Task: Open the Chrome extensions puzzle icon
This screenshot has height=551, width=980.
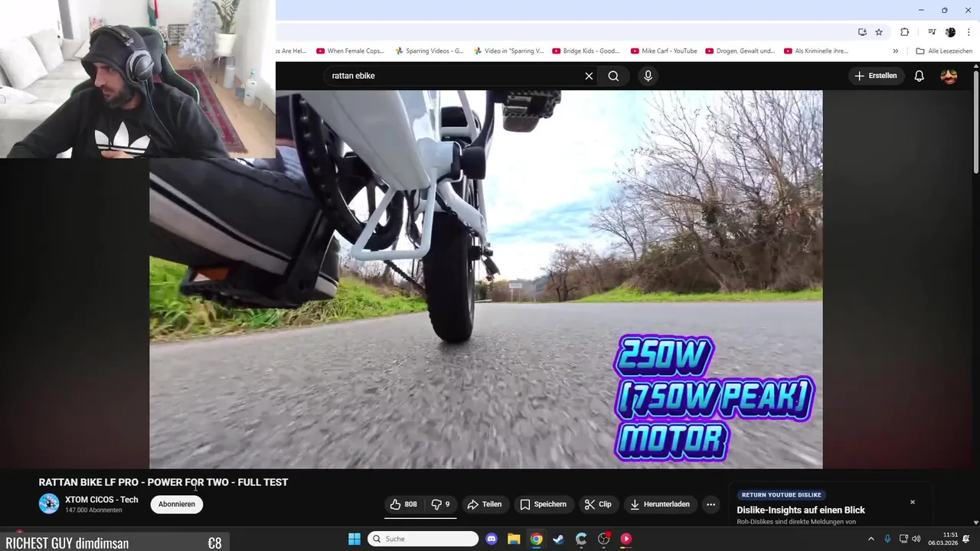Action: [904, 32]
